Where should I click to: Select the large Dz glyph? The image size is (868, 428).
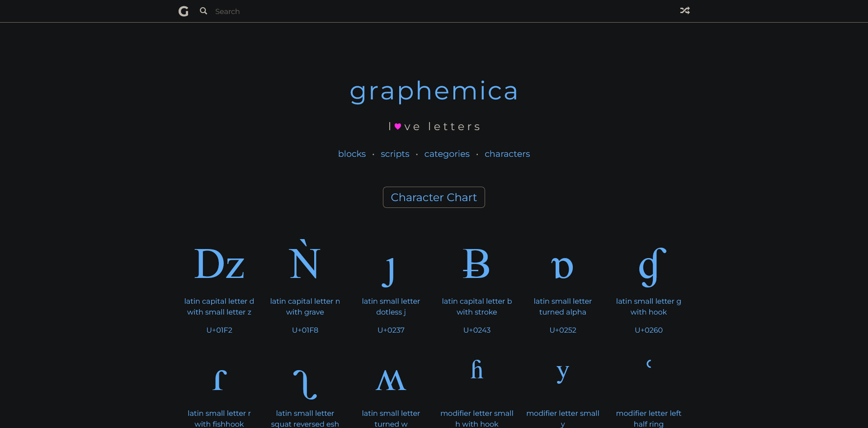(219, 264)
